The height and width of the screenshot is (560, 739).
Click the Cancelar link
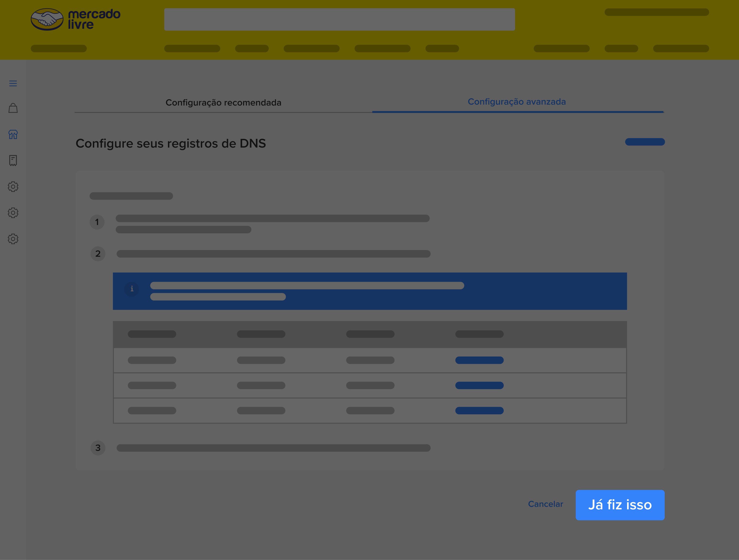tap(546, 504)
